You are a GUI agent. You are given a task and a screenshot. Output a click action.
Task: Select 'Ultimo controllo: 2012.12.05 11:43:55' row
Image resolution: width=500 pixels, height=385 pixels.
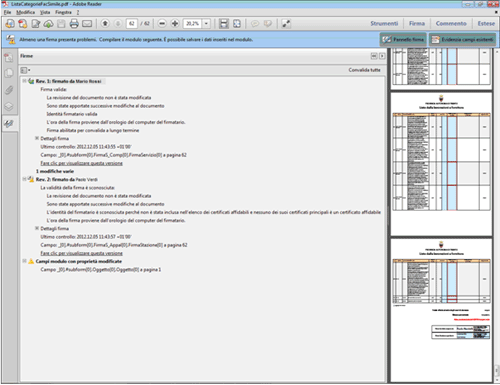[x=86, y=147]
